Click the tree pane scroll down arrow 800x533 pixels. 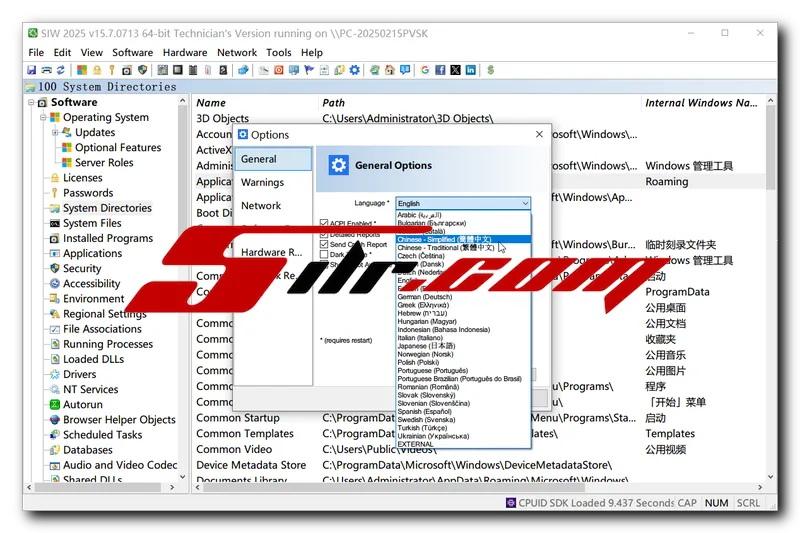coord(183,477)
